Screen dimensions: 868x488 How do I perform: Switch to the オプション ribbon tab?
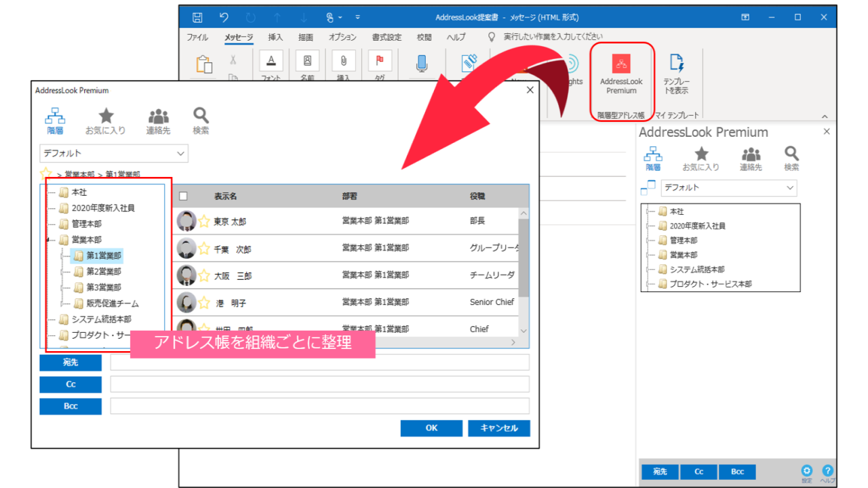(342, 37)
